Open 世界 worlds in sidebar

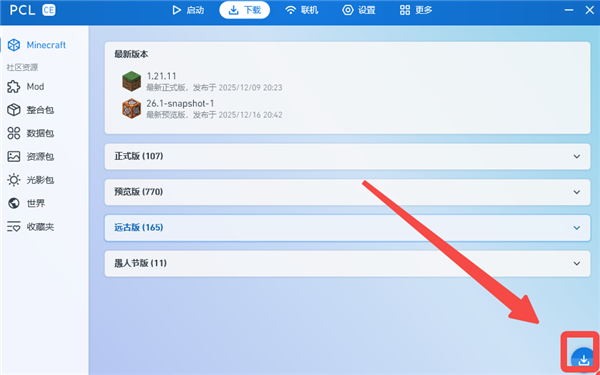(44, 204)
